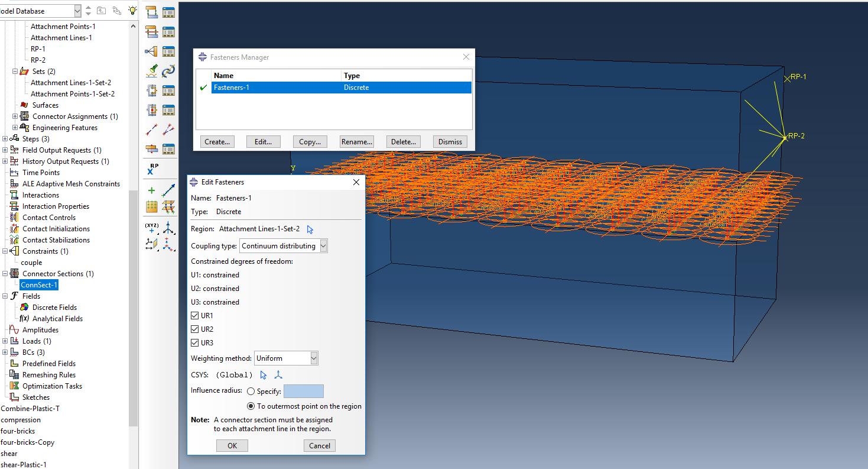Select ConnSect-1 in the model tree

[x=39, y=285]
